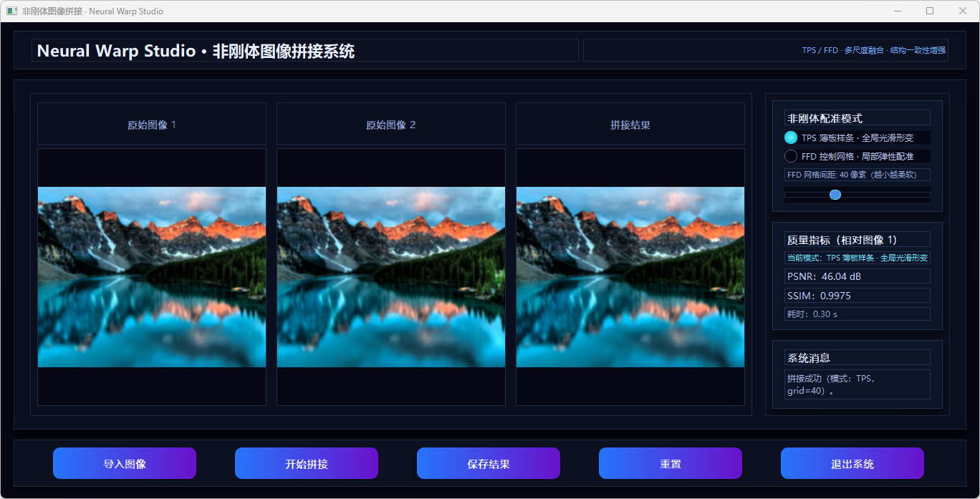Select the TPS 薄板样条 radio button
Screen dimensions: 980x499
[791, 137]
